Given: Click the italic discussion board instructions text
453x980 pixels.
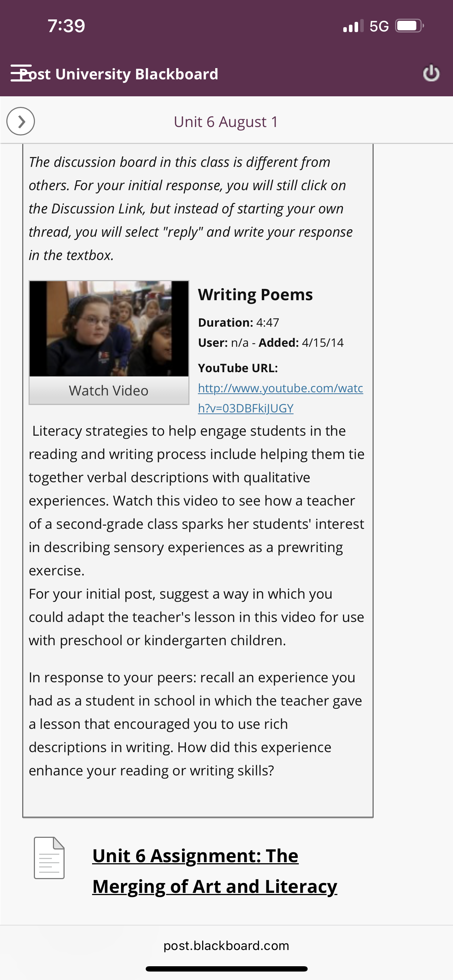Looking at the screenshot, I should pos(191,208).
